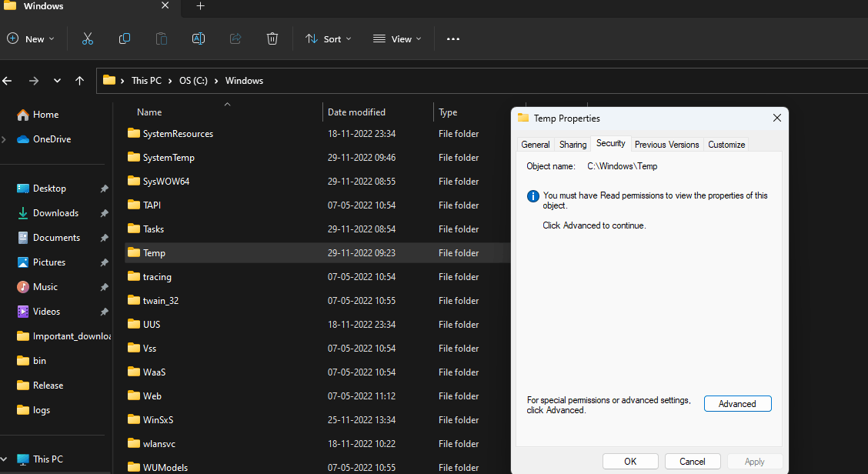The image size is (868, 474).
Task: Click the Delete trash icon
Action: tap(272, 38)
